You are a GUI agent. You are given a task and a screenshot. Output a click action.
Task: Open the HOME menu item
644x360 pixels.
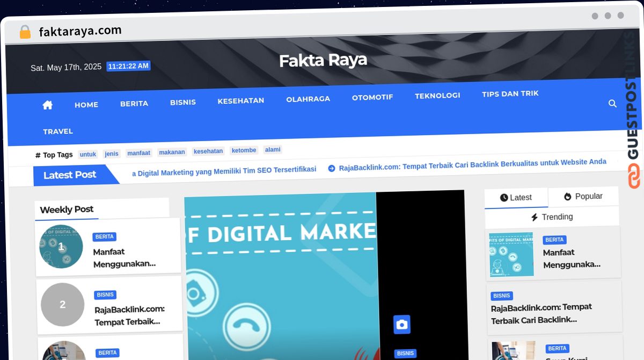[86, 105]
